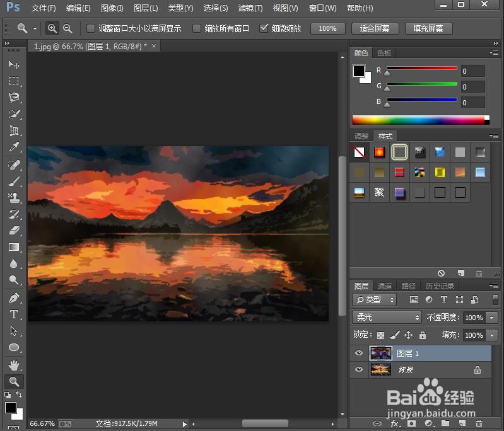Select the Clone Stamp tool
504x431 pixels.
(x=13, y=198)
